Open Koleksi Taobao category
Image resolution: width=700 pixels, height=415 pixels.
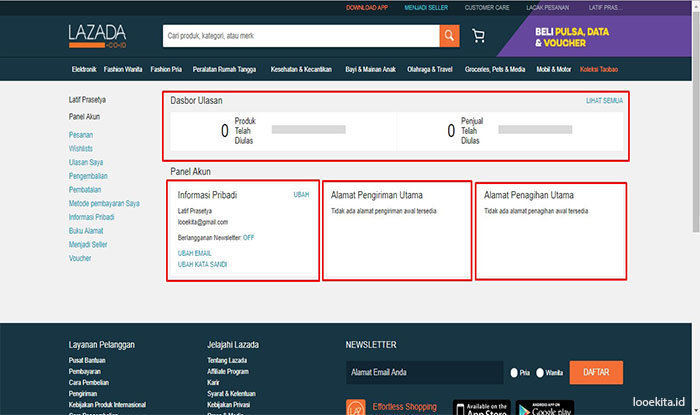click(x=599, y=69)
